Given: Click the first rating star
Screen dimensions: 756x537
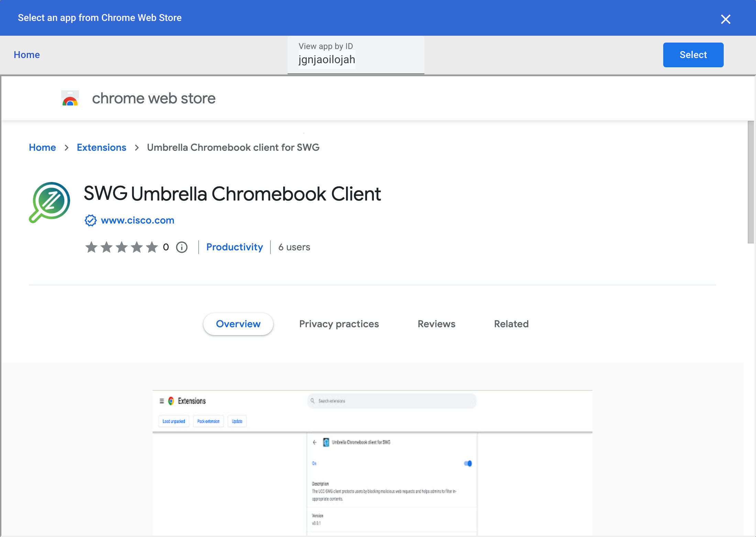Looking at the screenshot, I should coord(91,247).
